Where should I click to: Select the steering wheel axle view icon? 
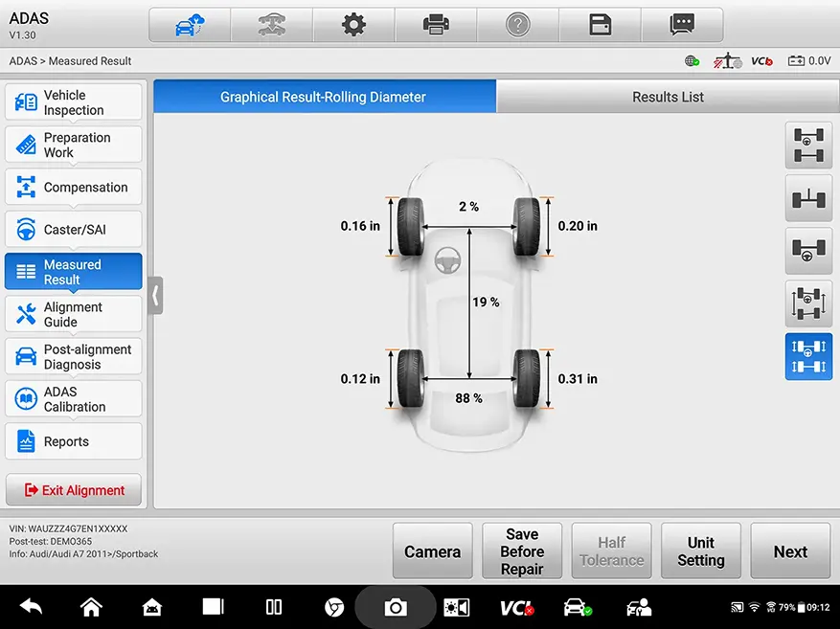[808, 252]
